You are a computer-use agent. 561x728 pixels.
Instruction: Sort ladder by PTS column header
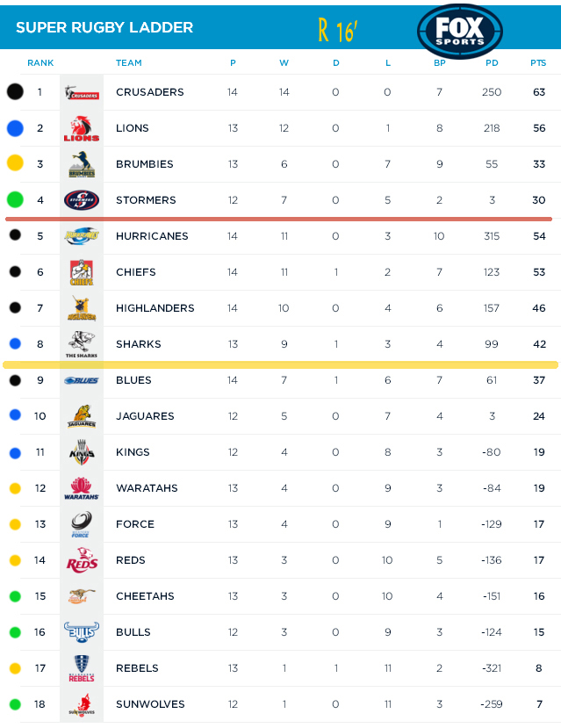(538, 63)
